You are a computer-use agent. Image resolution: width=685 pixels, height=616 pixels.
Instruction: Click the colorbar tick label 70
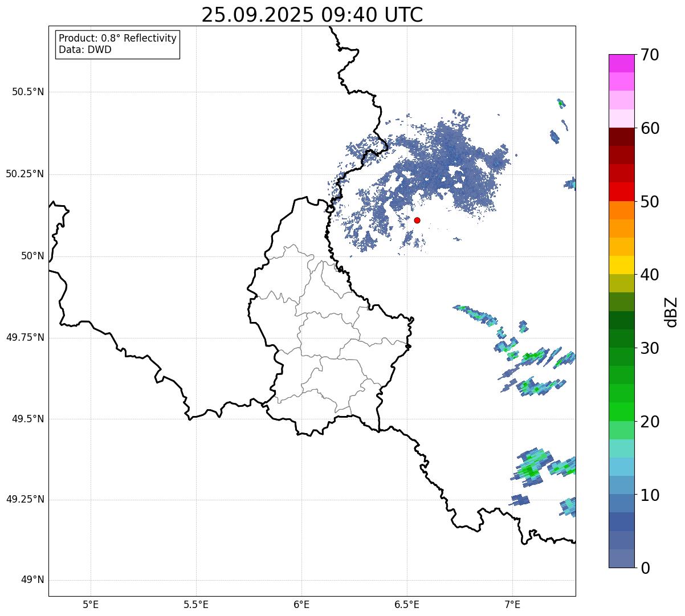coord(650,55)
